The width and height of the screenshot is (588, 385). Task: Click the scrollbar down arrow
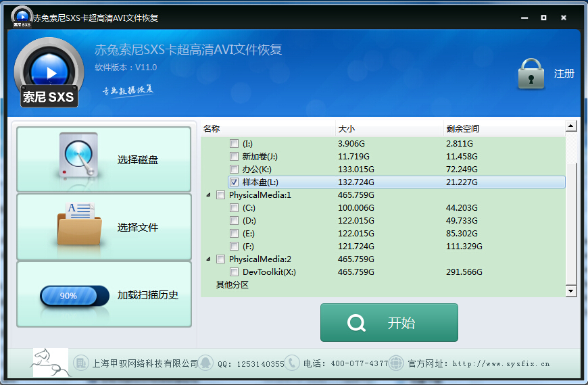tap(570, 291)
